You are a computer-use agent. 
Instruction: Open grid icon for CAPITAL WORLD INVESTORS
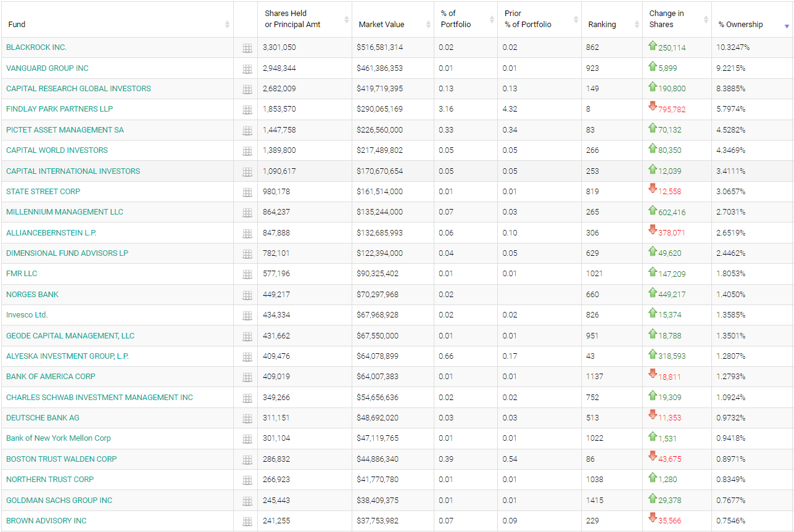247,151
